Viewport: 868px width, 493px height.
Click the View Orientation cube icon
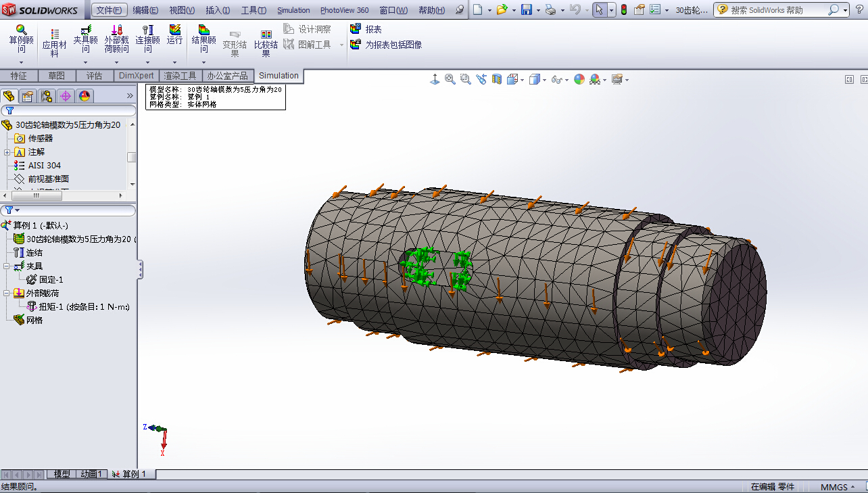[x=512, y=79]
